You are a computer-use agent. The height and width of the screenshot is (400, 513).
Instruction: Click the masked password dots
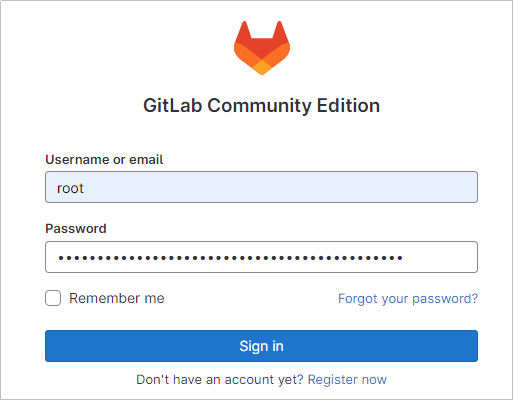230,258
